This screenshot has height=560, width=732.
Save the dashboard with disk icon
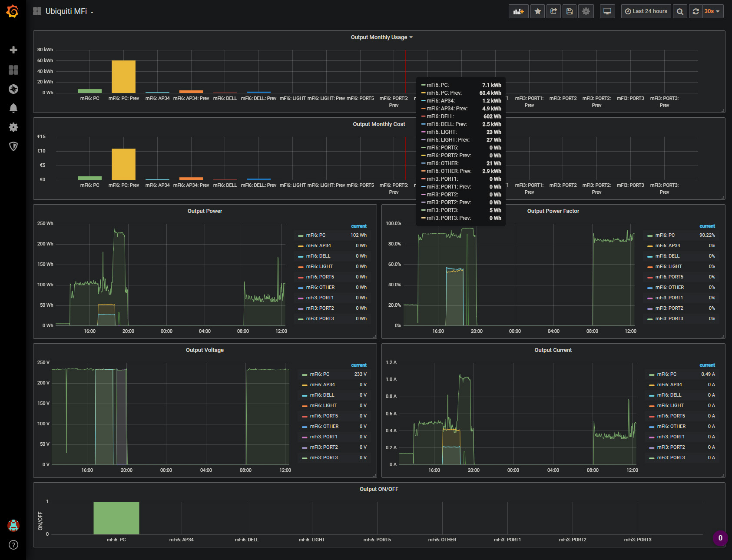tap(570, 11)
